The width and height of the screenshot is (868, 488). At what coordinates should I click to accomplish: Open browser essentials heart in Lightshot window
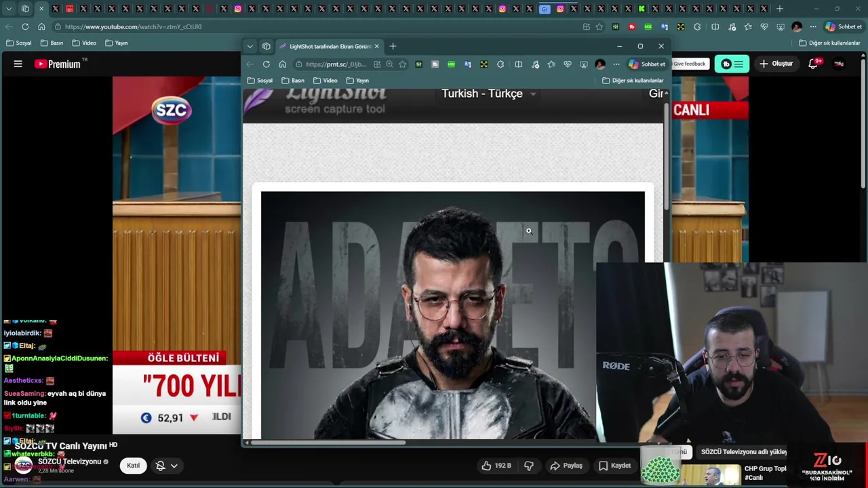tap(568, 64)
